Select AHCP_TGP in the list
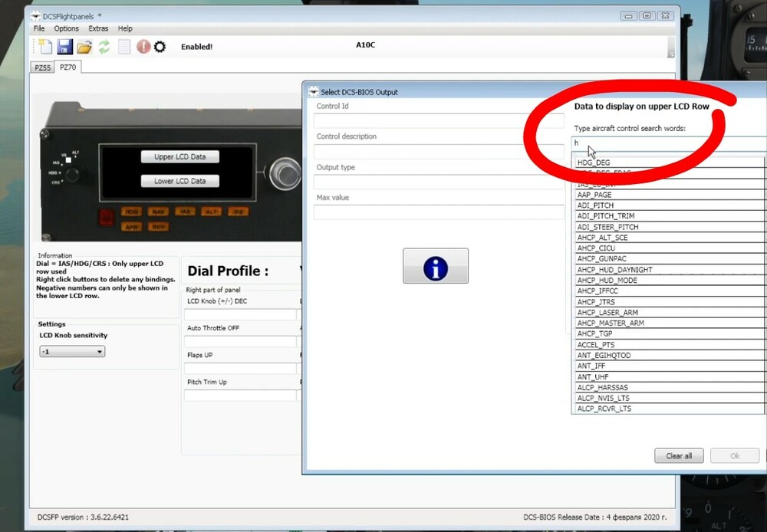767x532 pixels. coord(669,333)
